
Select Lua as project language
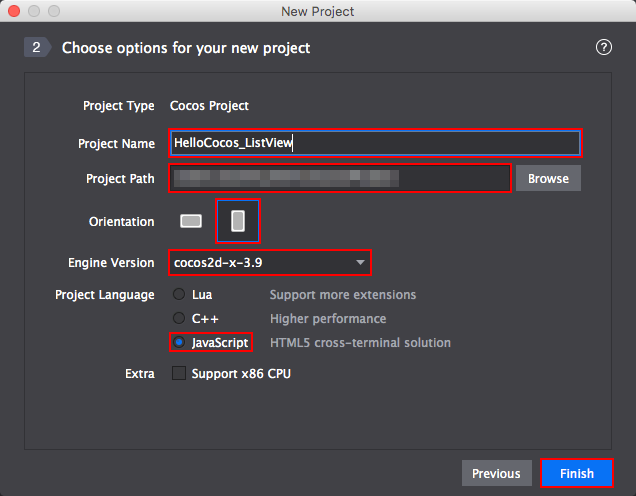tap(179, 295)
